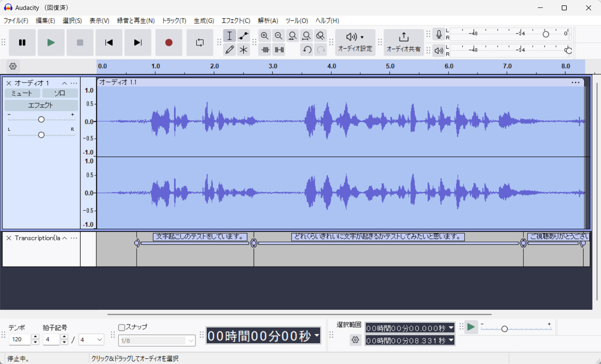
Task: Open ヘルプ(H) menu
Action: tap(327, 21)
